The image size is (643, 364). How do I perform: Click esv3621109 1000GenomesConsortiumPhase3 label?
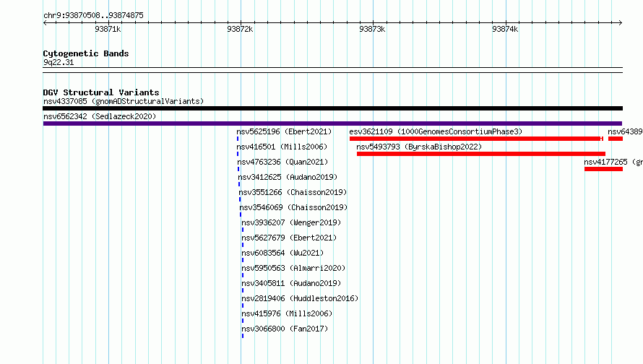click(436, 131)
